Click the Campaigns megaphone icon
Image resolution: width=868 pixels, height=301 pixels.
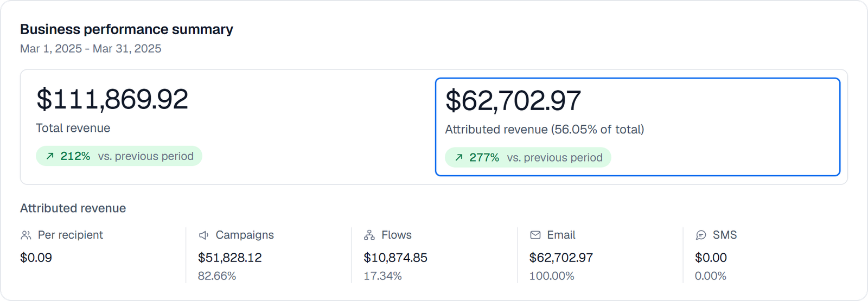tap(203, 235)
